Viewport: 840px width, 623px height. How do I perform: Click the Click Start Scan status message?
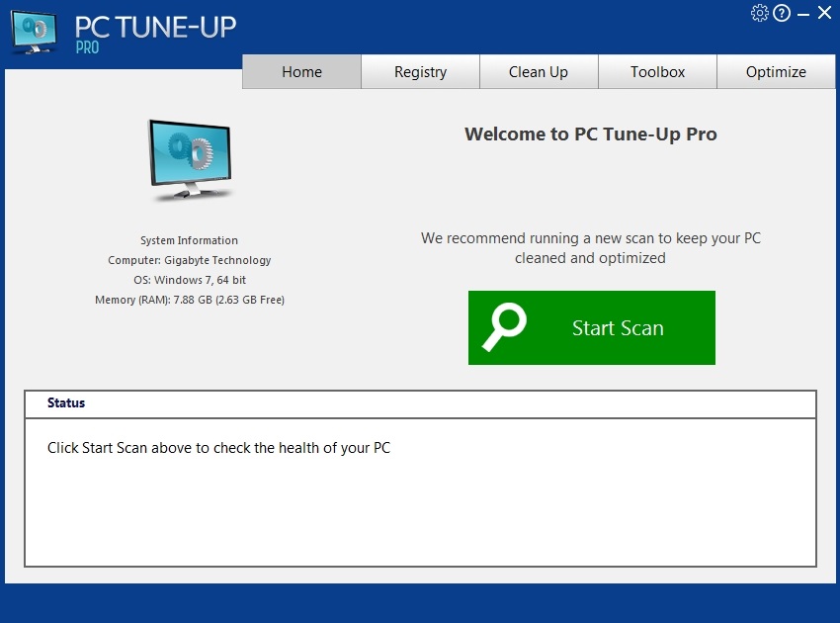coord(218,447)
